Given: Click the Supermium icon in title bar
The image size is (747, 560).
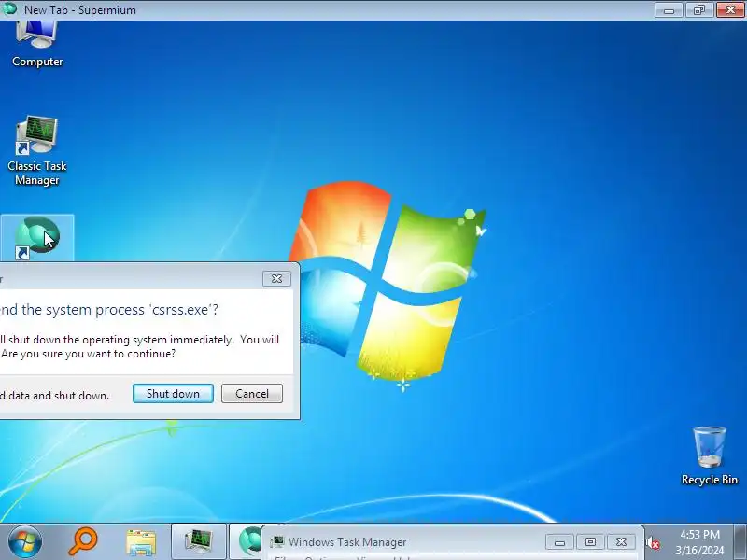Looking at the screenshot, I should click(9, 9).
